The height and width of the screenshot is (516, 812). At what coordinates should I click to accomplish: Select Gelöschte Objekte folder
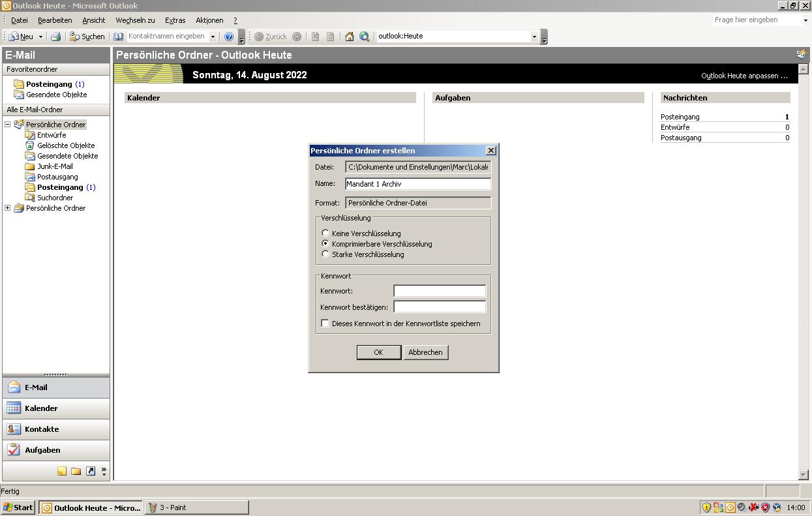(x=66, y=145)
